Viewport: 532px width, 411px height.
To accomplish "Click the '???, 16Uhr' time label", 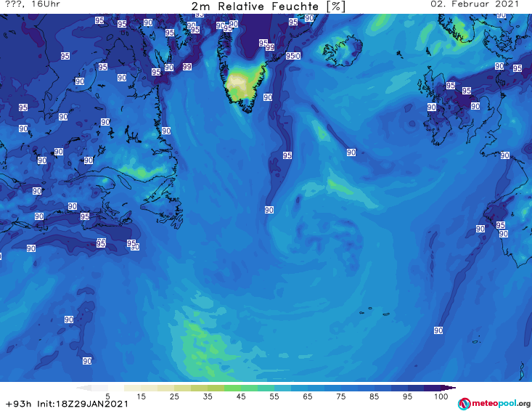I will pyautogui.click(x=33, y=4).
